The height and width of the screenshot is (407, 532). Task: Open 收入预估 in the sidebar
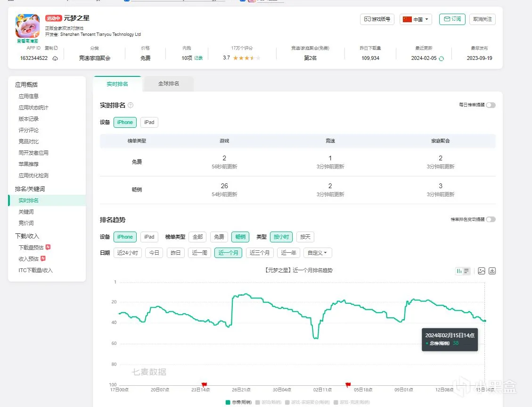point(28,258)
